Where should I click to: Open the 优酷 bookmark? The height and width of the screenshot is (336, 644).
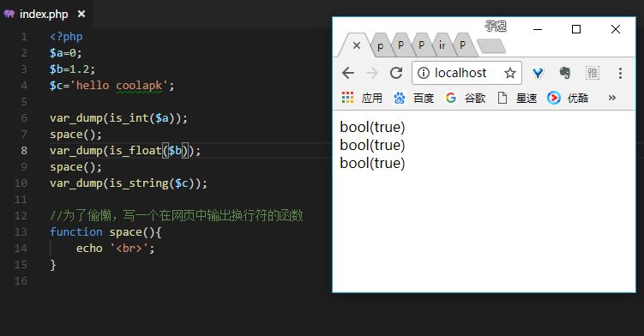pyautogui.click(x=568, y=98)
